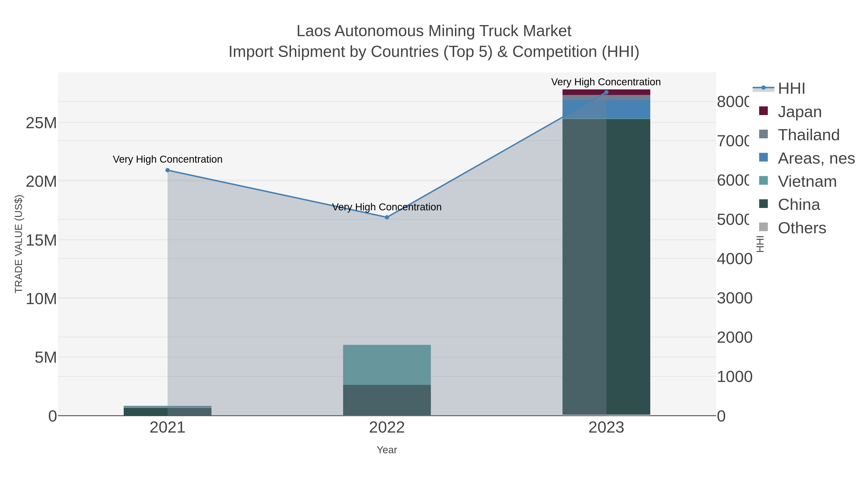Toggle the HHI legend entry
This screenshot has height=488, width=868.
(x=779, y=88)
